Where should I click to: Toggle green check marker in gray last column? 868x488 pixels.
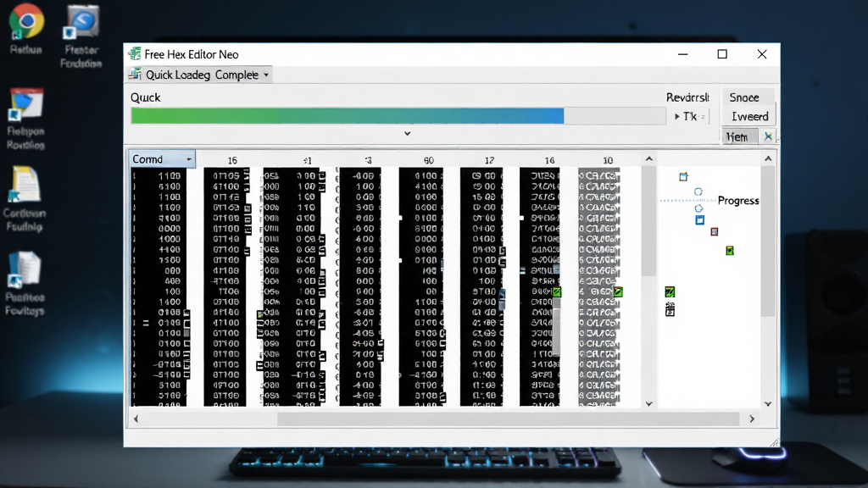point(618,291)
